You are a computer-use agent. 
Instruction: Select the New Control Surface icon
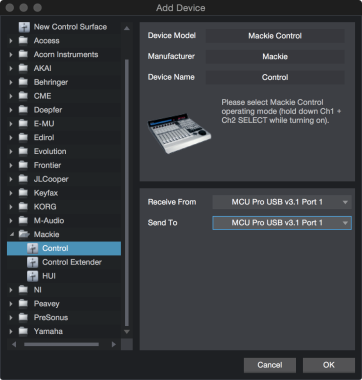[24, 27]
